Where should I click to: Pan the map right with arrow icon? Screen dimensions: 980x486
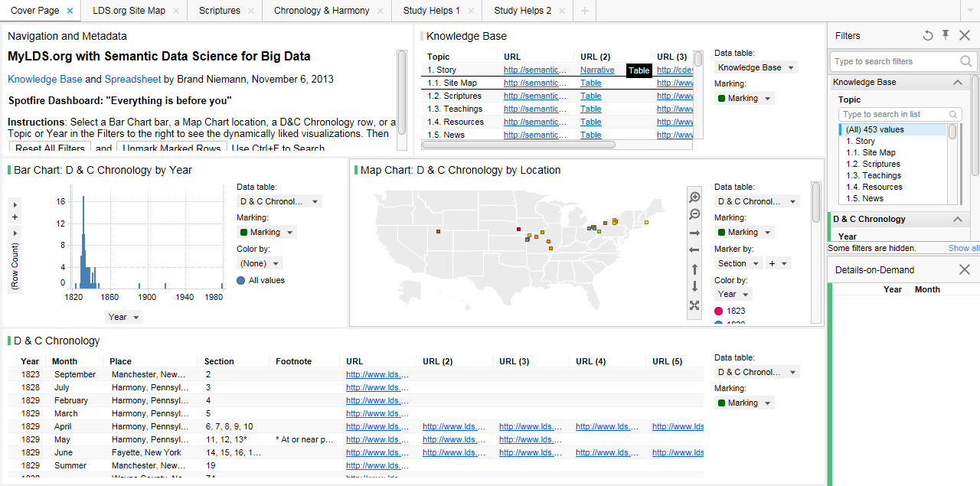[x=694, y=233]
